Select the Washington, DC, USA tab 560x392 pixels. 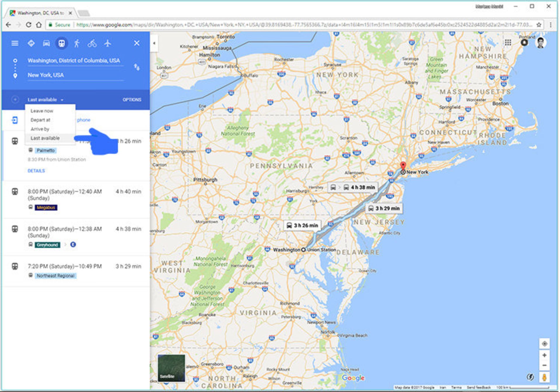pyautogui.click(x=41, y=13)
